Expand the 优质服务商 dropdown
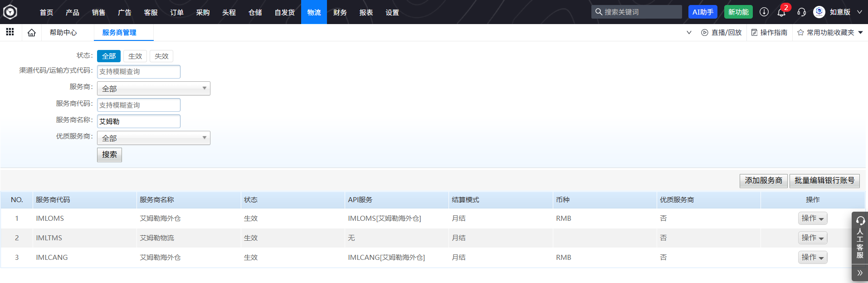 [153, 138]
